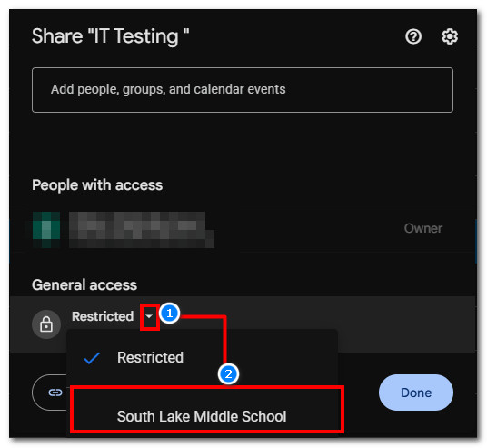Image resolution: width=487 pixels, height=448 pixels.
Task: Click the People with access heading
Action: [97, 185]
